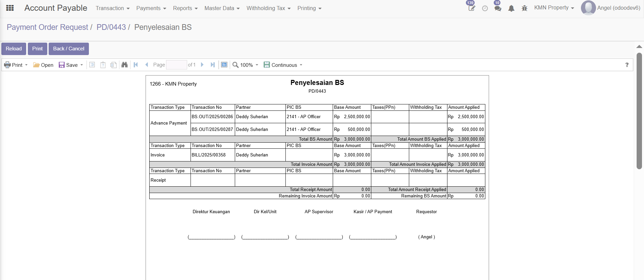Go to PD/0443 breadcrumb link

pos(111,27)
